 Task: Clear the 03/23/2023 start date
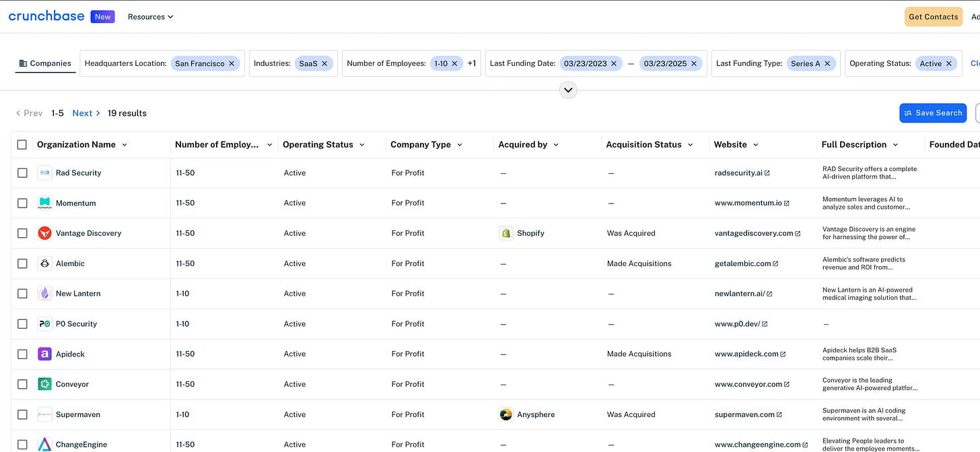point(614,63)
